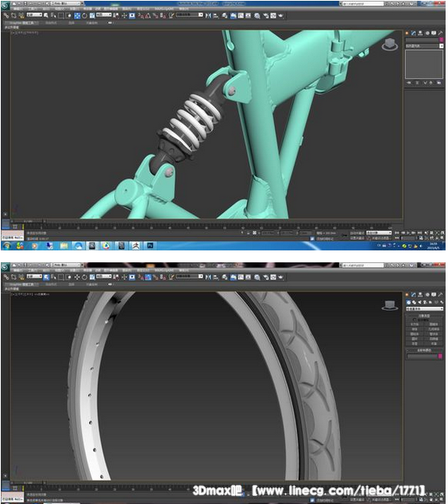Image resolution: width=448 pixels, height=504 pixels.
Task: Open the geometry type dropdown in Create panel
Action: (x=424, y=308)
